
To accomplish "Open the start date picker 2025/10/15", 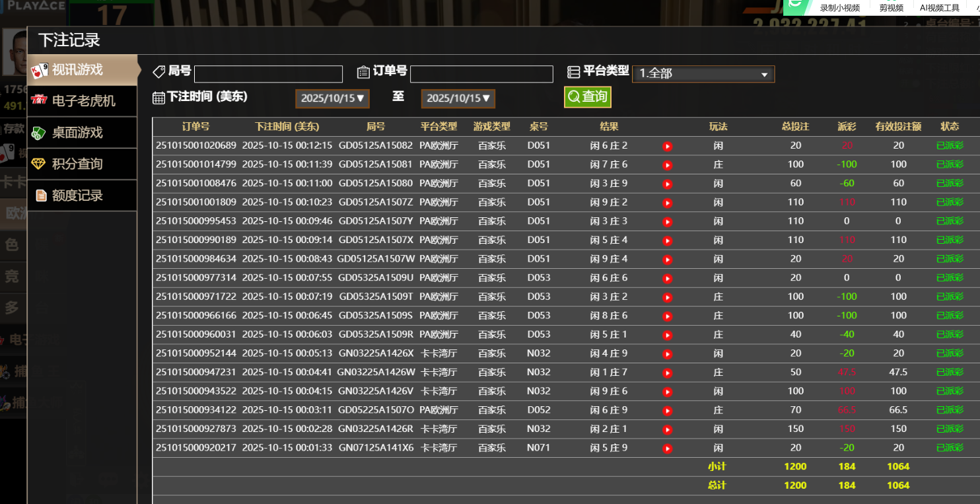I will (x=332, y=98).
